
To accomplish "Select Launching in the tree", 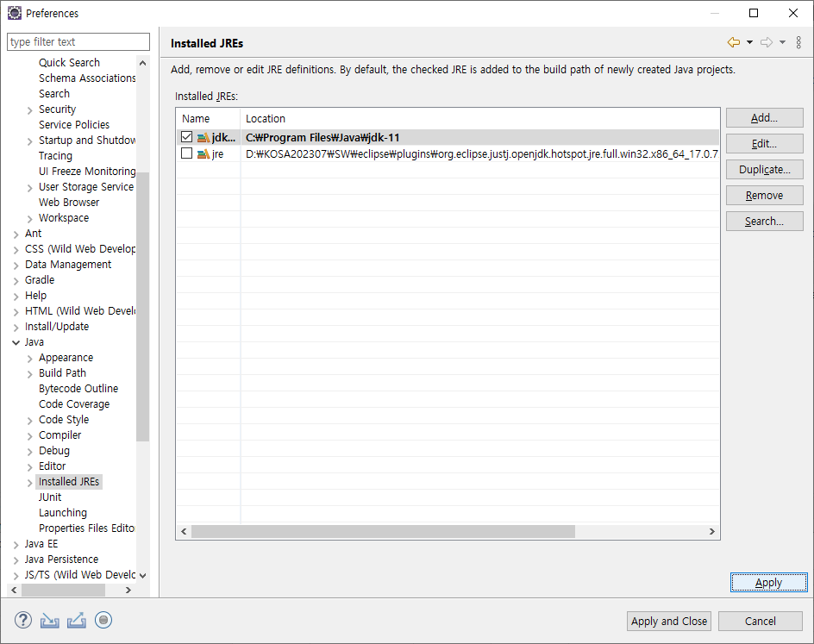I will click(x=63, y=513).
